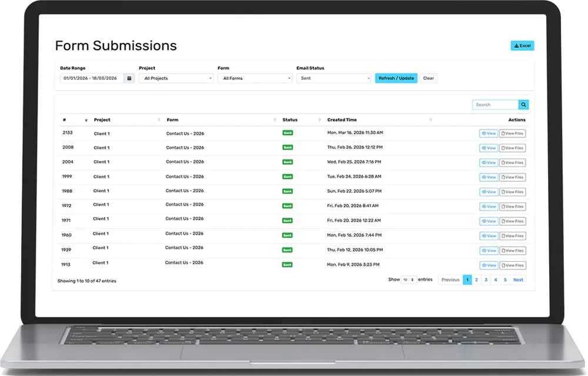Click 'Wed, Feb 25, 2026 7:16 PM' cell
588x376 pixels.
coord(354,162)
